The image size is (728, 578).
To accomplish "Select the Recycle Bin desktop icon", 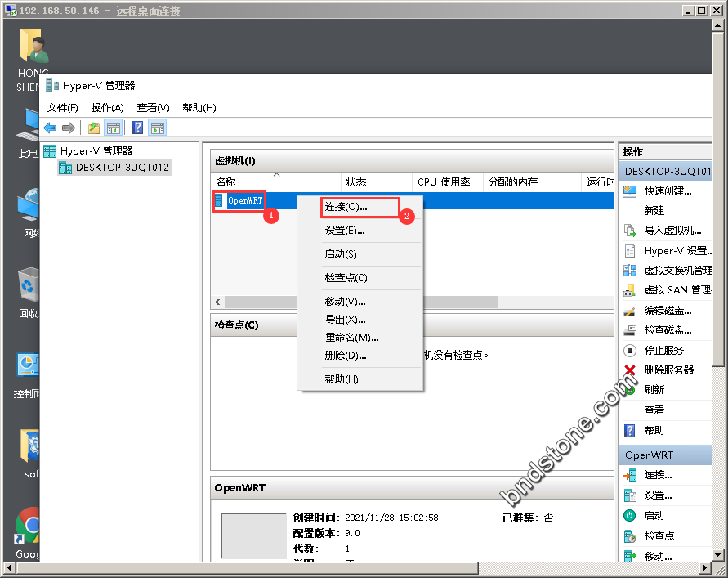I will click(x=29, y=293).
